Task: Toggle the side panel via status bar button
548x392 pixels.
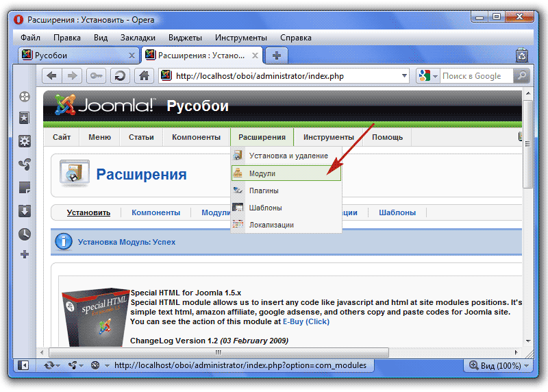Action: tap(24, 365)
